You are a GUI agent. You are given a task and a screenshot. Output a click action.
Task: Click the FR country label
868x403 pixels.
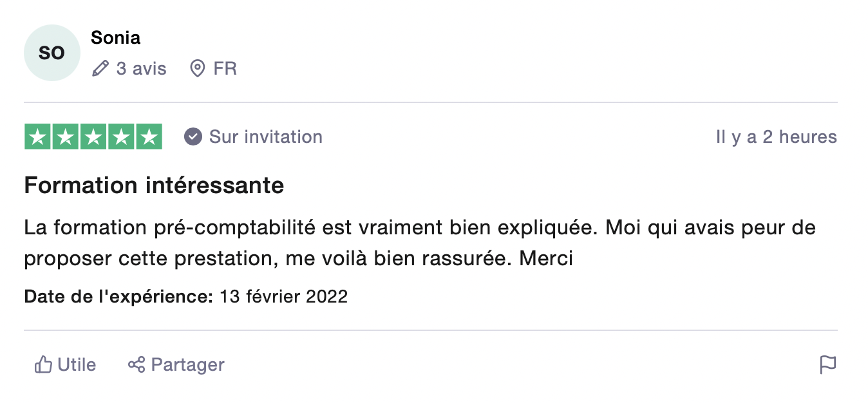point(225,68)
